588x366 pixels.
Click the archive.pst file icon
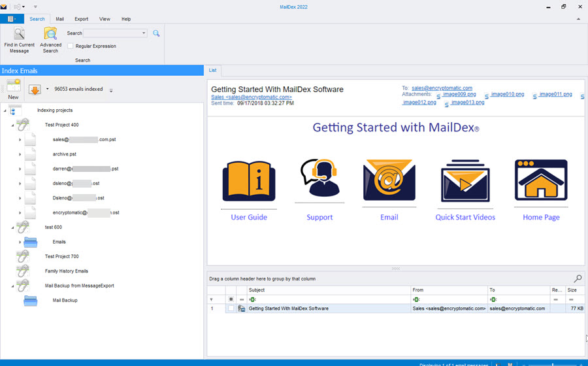coord(30,154)
